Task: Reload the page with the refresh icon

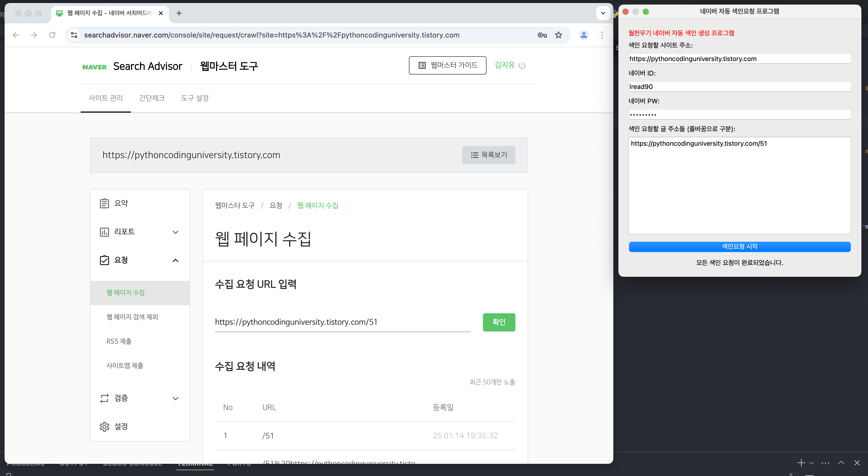Action: pyautogui.click(x=53, y=35)
